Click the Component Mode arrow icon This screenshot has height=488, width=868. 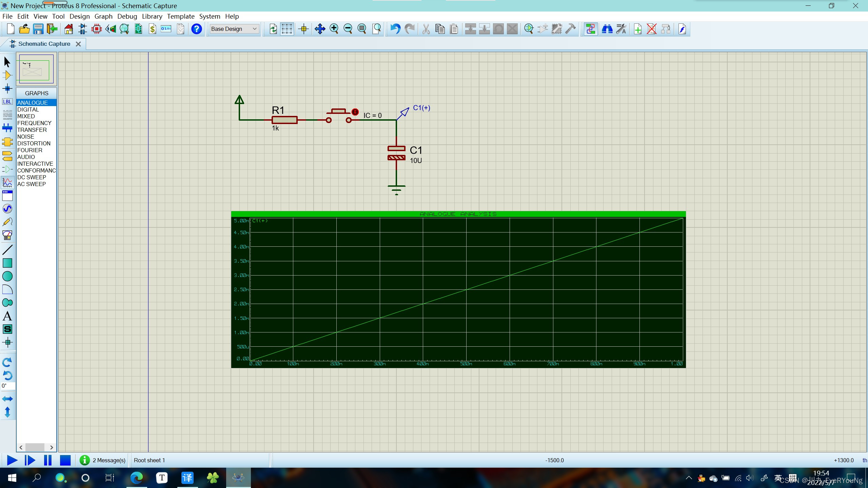[x=7, y=75]
